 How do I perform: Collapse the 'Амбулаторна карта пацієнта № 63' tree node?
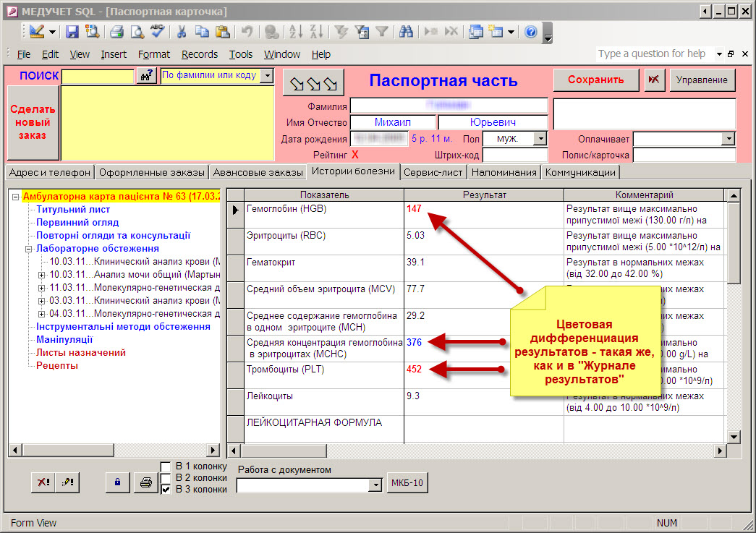coord(15,197)
